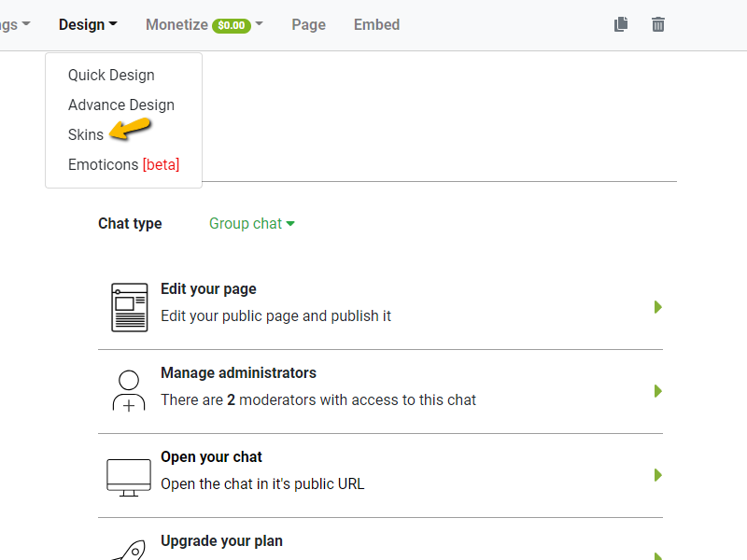The width and height of the screenshot is (747, 560).
Task: Click the duplicate chat copy icon
Action: tap(621, 25)
